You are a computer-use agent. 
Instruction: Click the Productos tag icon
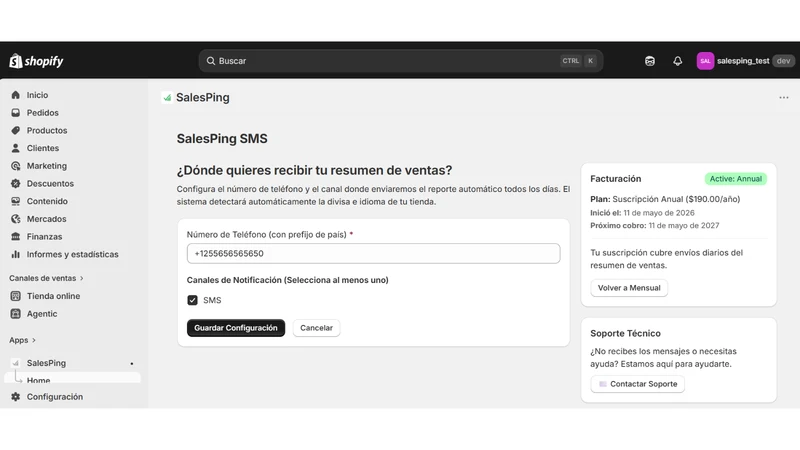coord(16,131)
